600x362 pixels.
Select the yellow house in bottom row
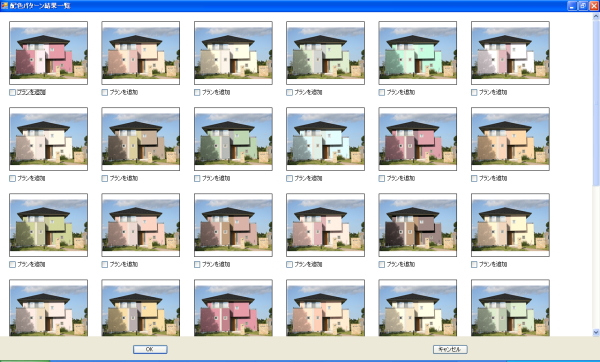click(141, 308)
